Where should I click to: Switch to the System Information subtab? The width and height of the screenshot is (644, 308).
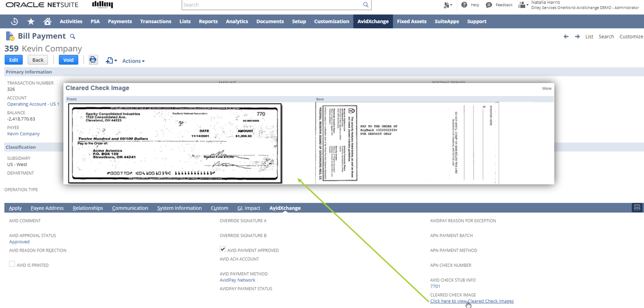tap(179, 208)
